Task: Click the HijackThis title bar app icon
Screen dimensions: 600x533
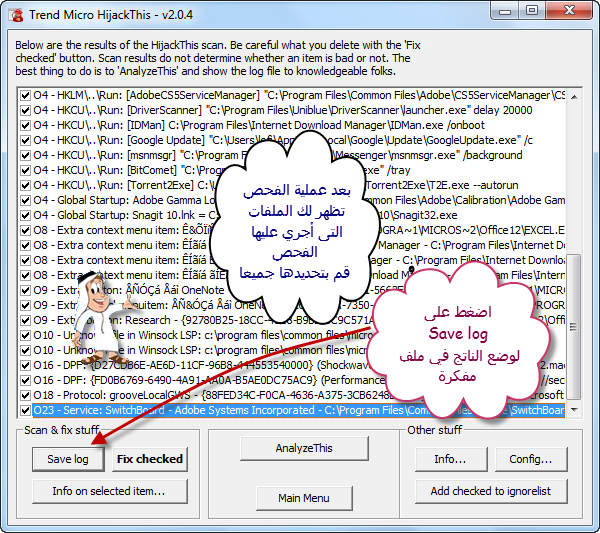Action: (x=16, y=15)
